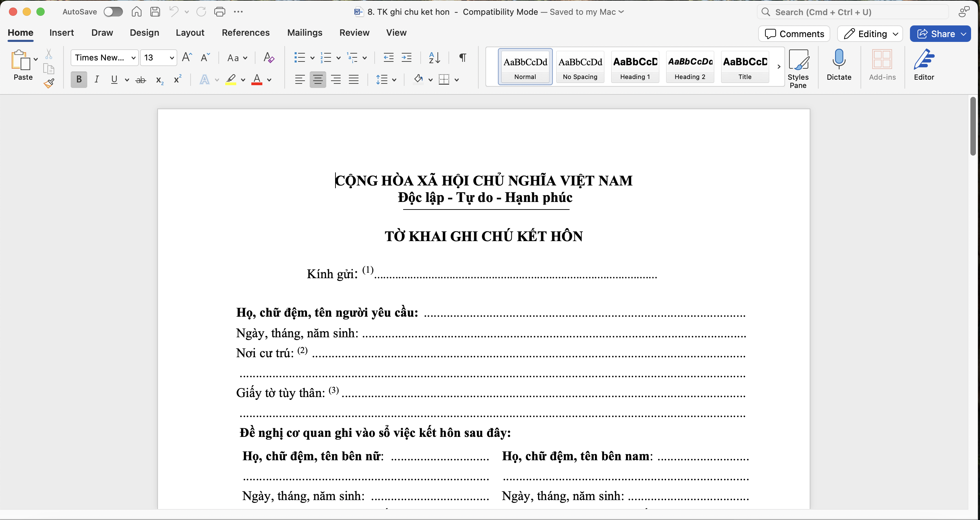This screenshot has height=520, width=980.
Task: Justify paragraph text
Action: pyautogui.click(x=354, y=79)
